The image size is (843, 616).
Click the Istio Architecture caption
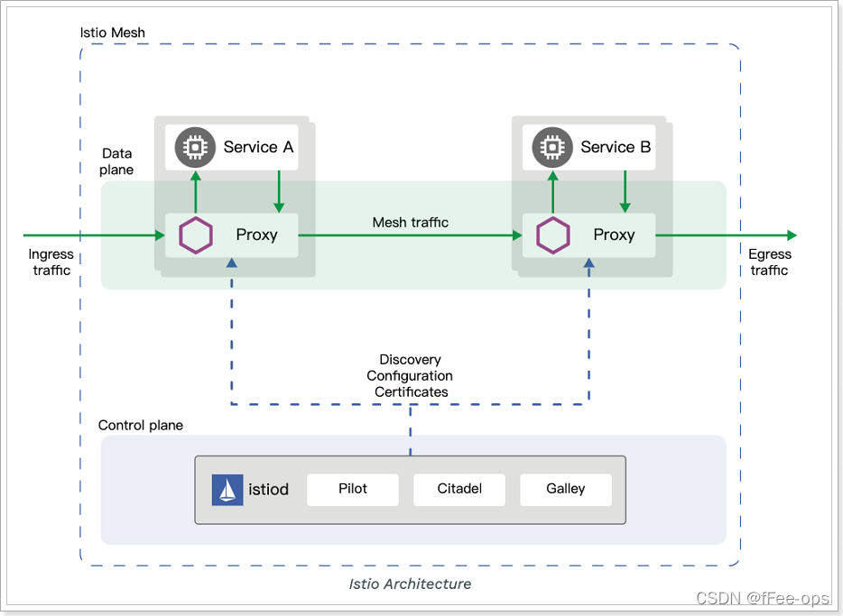tap(410, 584)
